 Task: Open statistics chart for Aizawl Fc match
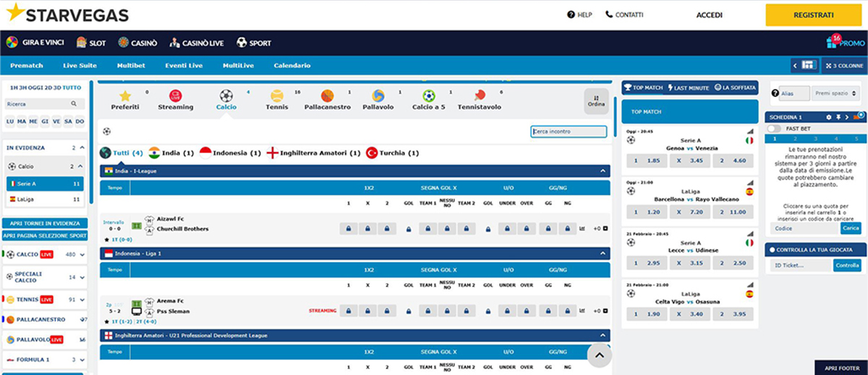(x=582, y=229)
